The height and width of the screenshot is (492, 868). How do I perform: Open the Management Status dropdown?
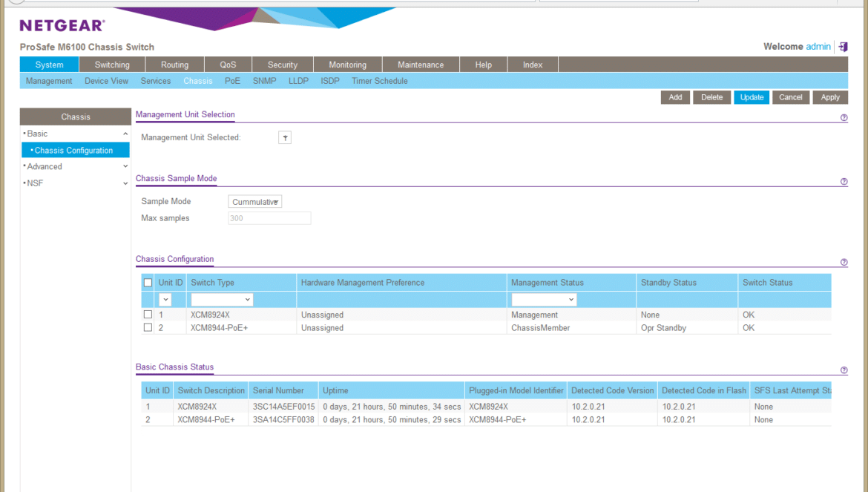click(544, 299)
